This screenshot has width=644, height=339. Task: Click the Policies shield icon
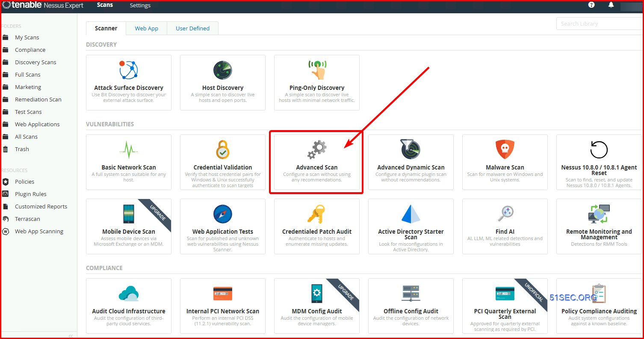click(6, 181)
